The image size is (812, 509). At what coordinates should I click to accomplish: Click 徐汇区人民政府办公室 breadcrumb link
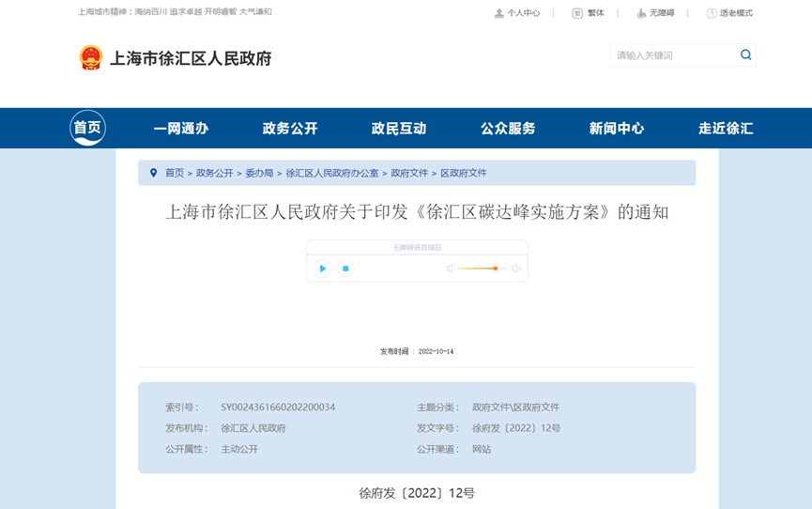click(x=332, y=173)
